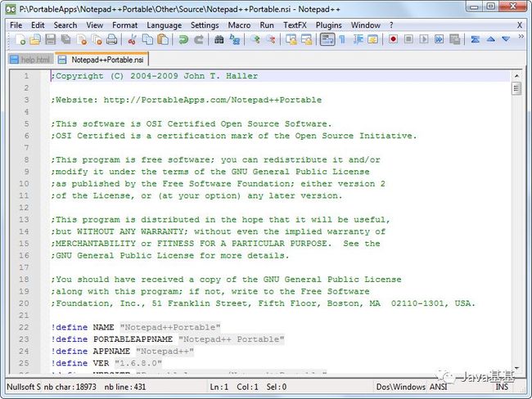Click the vertical scrollbar thumb

point(516,89)
